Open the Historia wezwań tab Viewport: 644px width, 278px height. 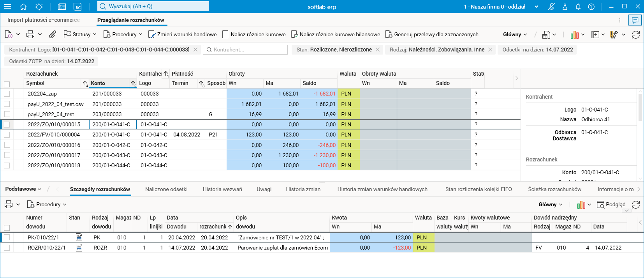(222, 189)
